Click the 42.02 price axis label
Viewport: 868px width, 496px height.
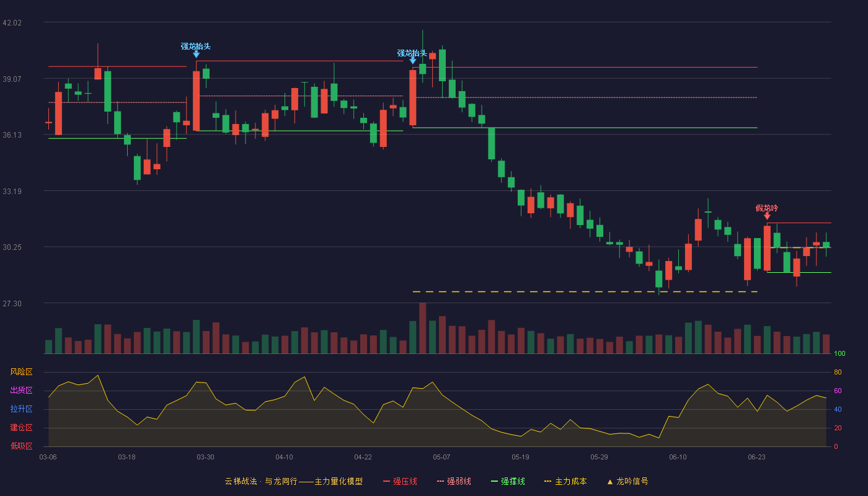tap(12, 23)
